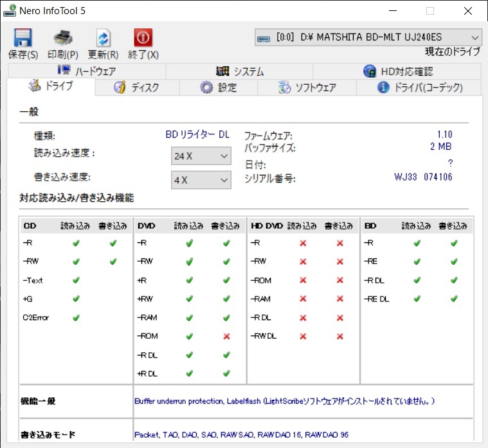Click the red Exit (終了) icon
Image resolution: width=488 pixels, height=448 pixels.
(143, 37)
